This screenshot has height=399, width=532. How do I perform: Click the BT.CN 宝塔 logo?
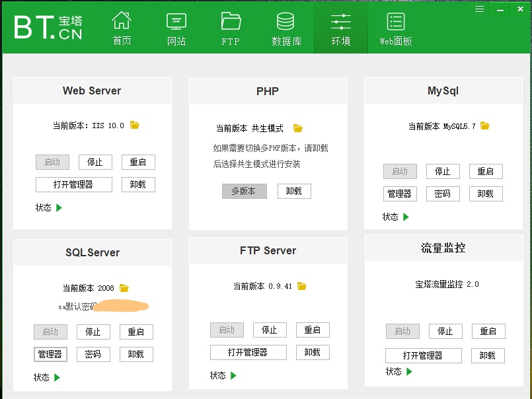point(48,27)
